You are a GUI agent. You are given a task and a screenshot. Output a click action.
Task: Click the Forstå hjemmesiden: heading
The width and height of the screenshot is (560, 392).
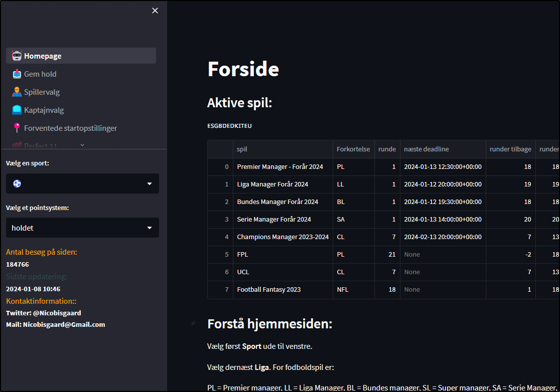[x=270, y=324]
